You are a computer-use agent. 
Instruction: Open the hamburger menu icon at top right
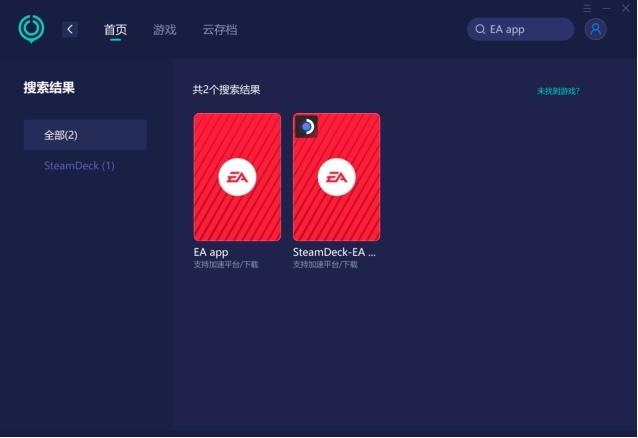click(x=587, y=8)
